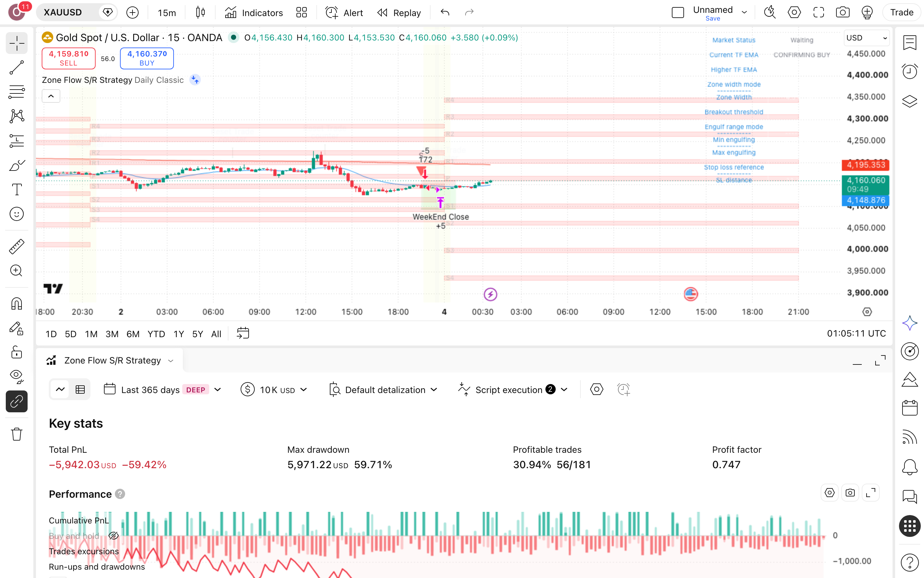
Task: Toggle Buy and hold visibility
Action: tap(113, 536)
